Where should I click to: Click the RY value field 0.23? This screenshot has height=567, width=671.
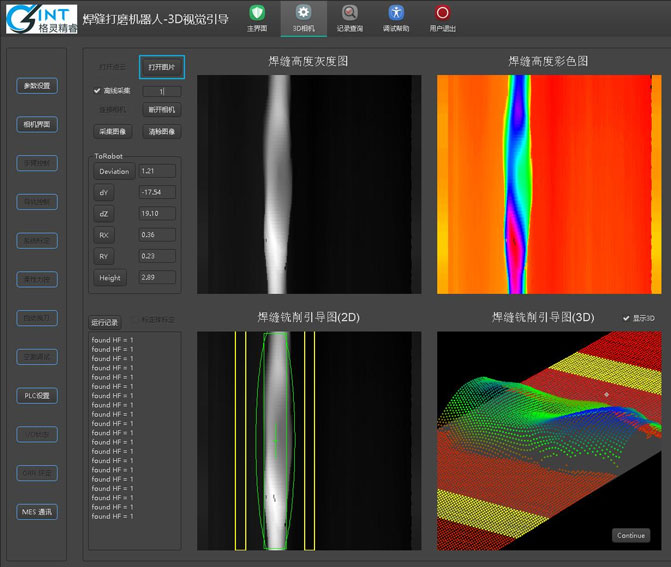click(157, 256)
